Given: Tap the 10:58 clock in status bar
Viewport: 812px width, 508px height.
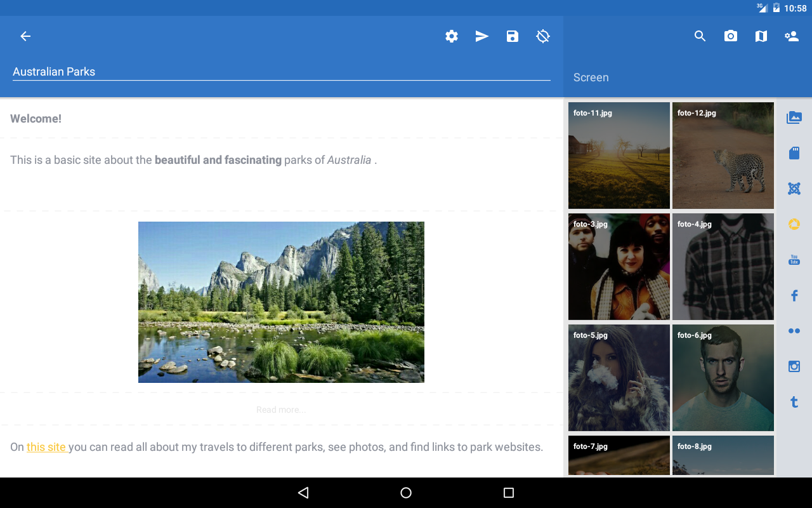Looking at the screenshot, I should 796,8.
